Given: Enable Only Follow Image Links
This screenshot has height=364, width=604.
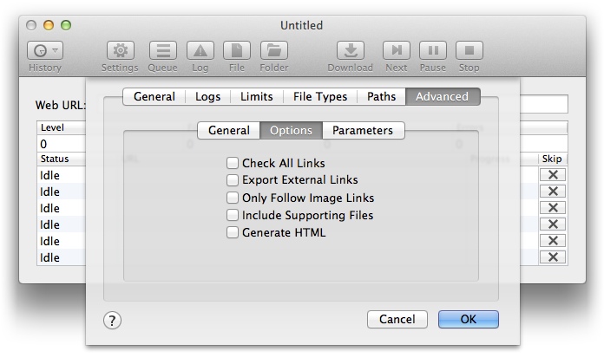Looking at the screenshot, I should (x=233, y=198).
